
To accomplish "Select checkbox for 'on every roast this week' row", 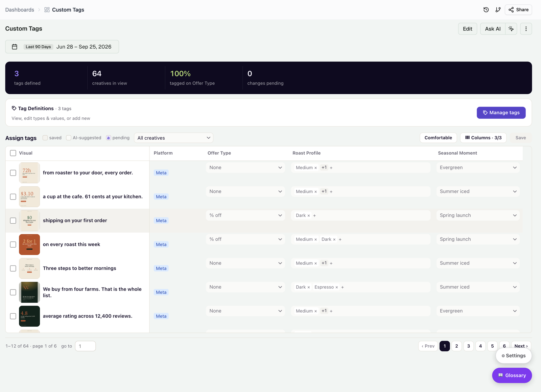I will 13,245.
